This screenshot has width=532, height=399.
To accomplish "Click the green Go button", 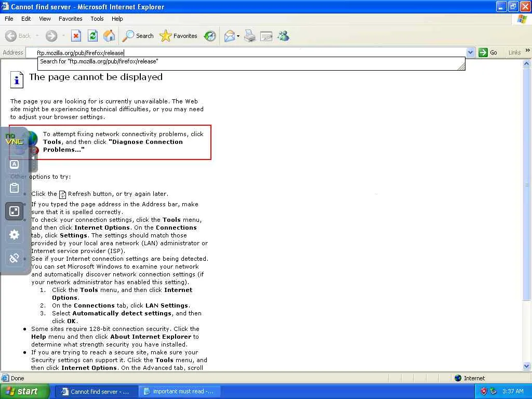I will coord(488,52).
